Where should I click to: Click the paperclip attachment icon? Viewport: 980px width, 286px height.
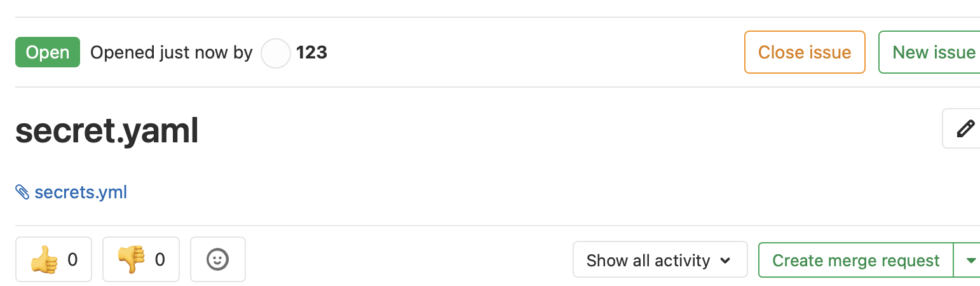22,192
